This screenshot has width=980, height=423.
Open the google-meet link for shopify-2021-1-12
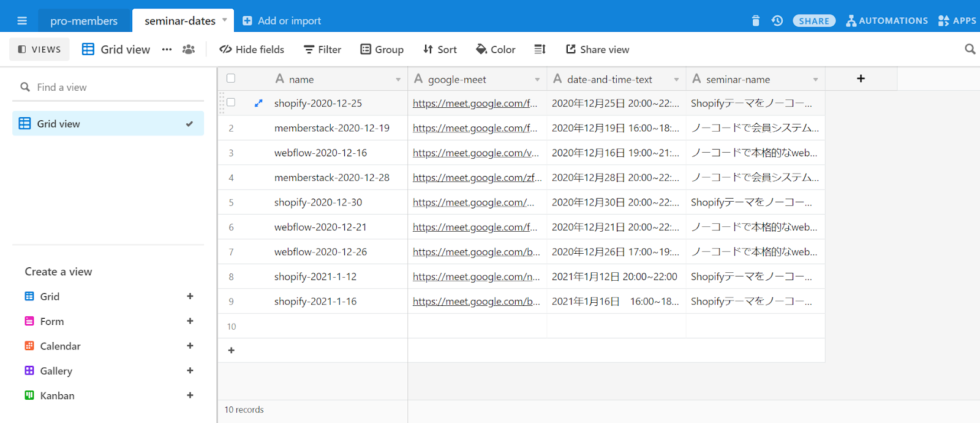pos(477,276)
